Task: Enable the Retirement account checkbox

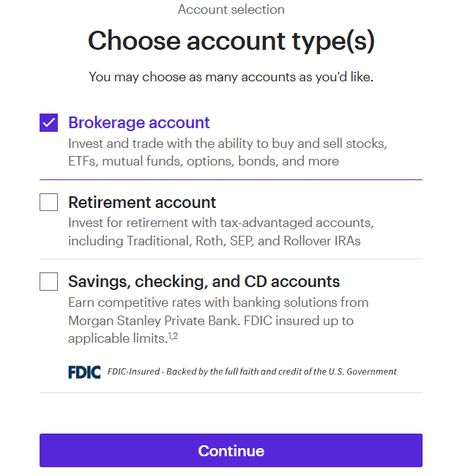Action: (48, 202)
